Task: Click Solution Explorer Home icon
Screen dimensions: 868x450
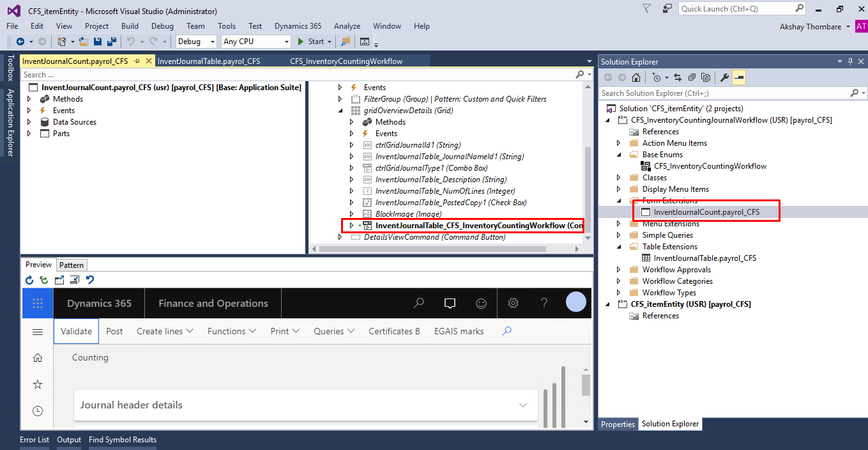Action: [636, 77]
